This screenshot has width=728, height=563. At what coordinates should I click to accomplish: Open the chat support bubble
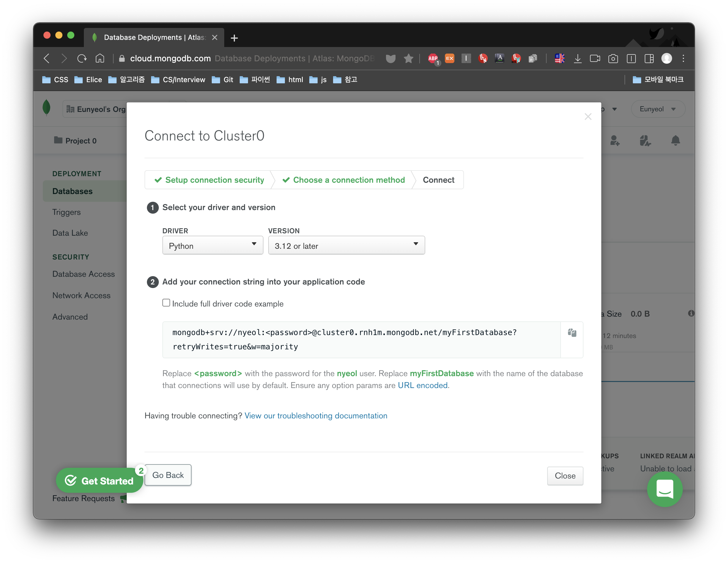pyautogui.click(x=664, y=489)
